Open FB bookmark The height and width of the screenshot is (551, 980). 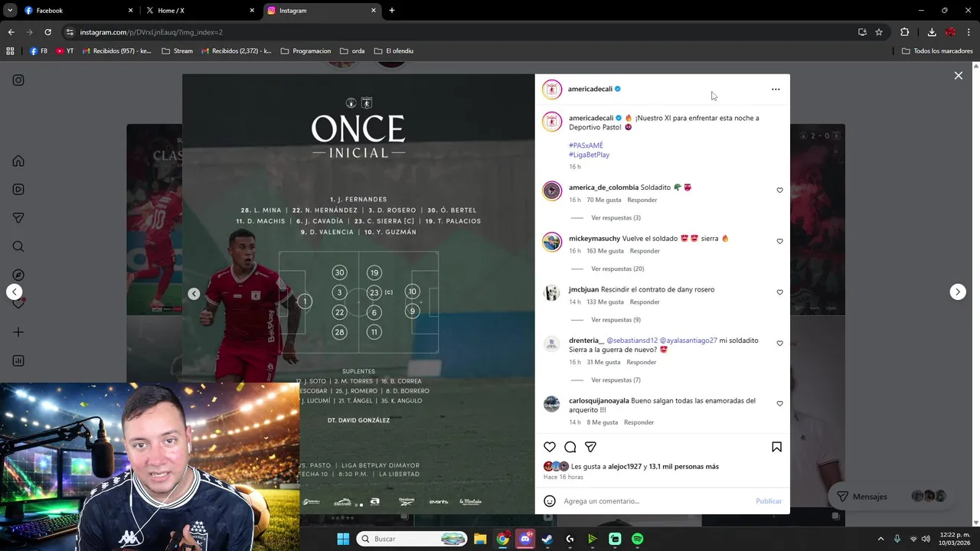38,51
